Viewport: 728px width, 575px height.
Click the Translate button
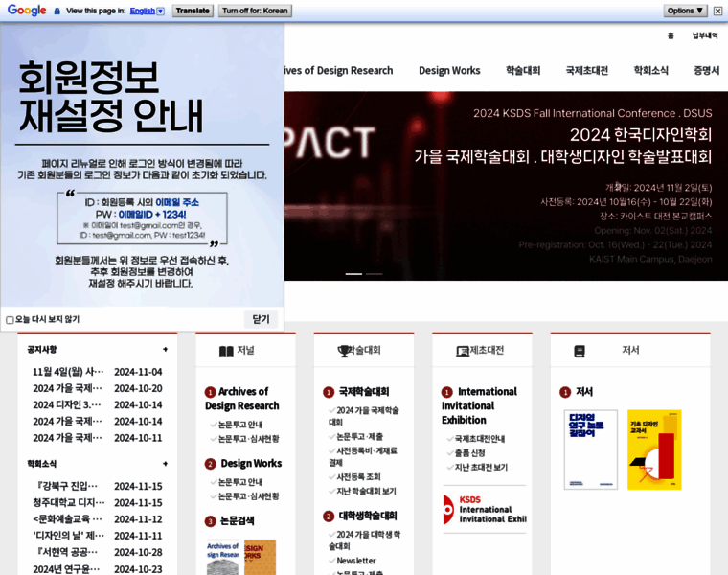click(193, 11)
